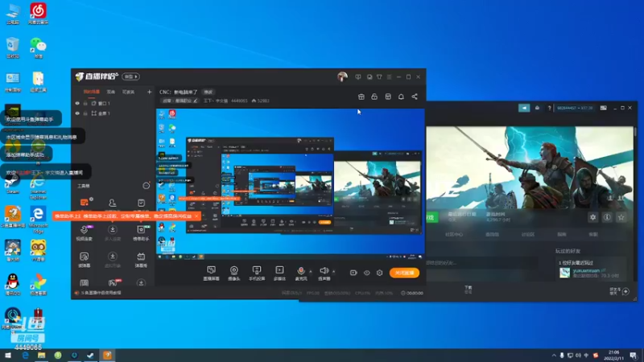Open messages icon in title bar

click(369, 76)
